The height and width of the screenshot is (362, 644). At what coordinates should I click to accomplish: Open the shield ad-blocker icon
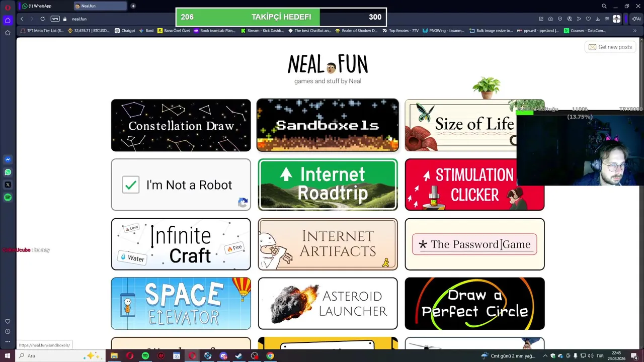click(x=560, y=19)
